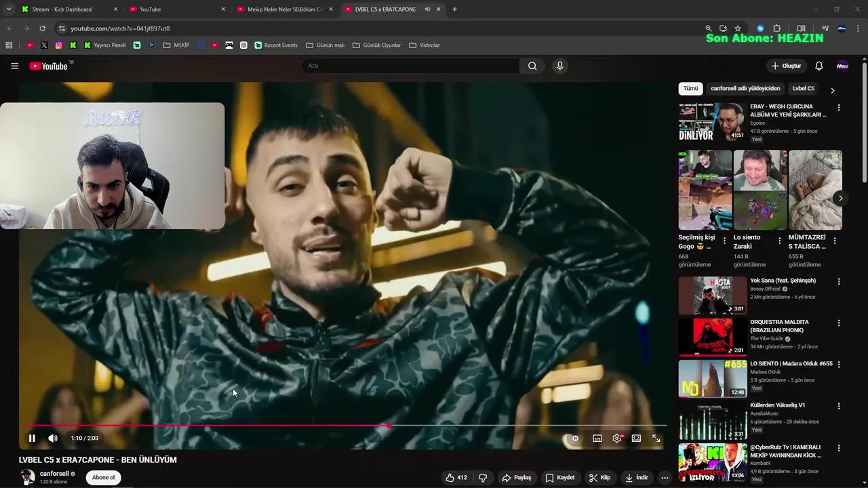The height and width of the screenshot is (488, 868).
Task: Like the video with thumbs up
Action: (x=456, y=478)
